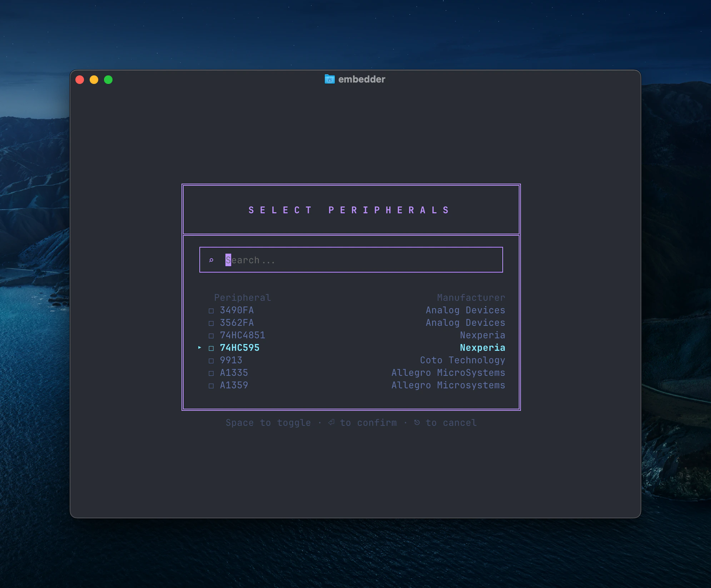
Task: Click the embedder folder icon in title bar
Action: tap(329, 79)
